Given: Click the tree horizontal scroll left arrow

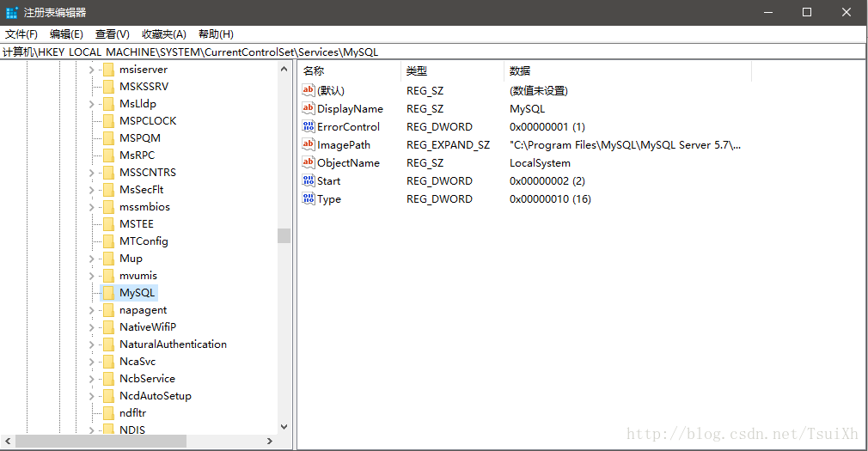Looking at the screenshot, I should [8, 441].
